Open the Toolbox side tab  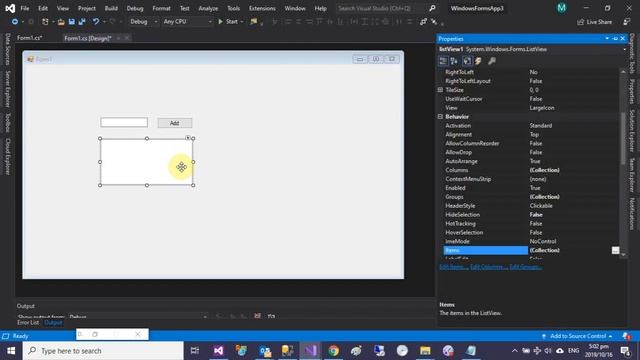point(7,123)
